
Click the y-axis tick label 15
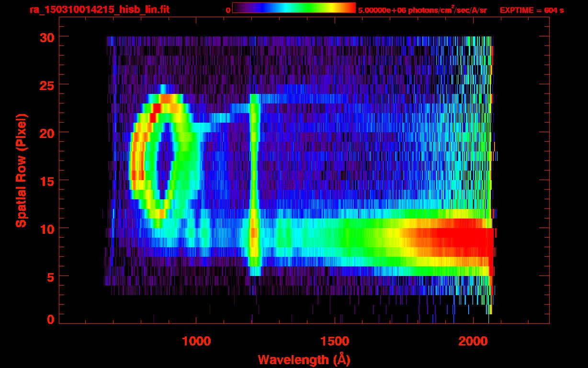click(47, 181)
